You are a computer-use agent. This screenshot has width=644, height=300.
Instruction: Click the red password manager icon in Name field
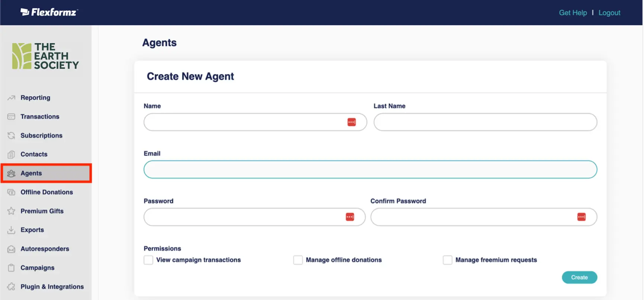tap(351, 122)
